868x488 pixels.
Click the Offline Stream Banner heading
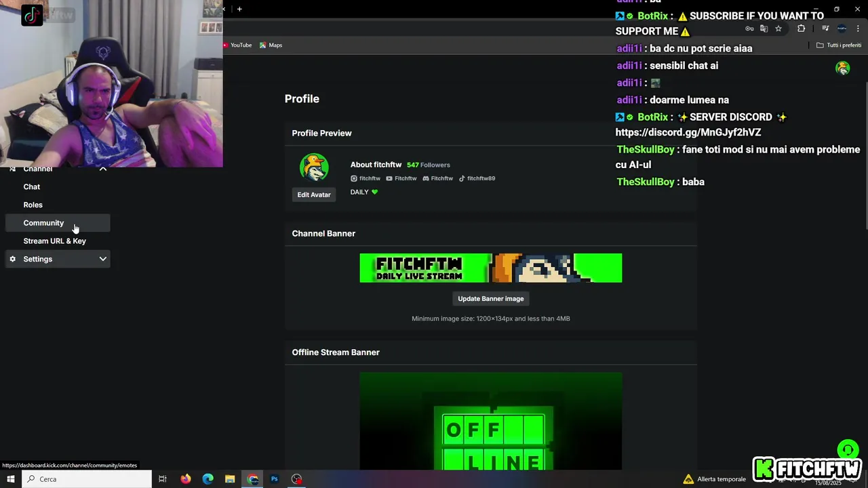(x=336, y=352)
